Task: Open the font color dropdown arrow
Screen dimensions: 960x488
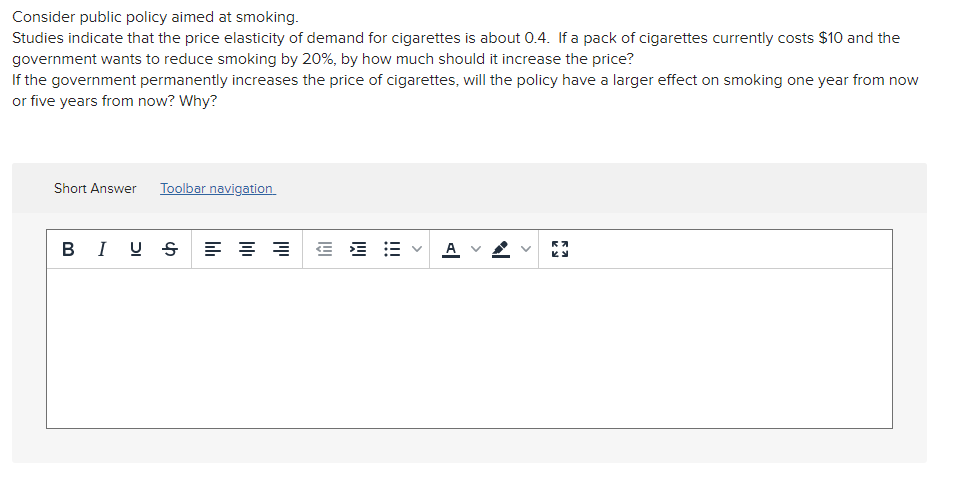Action: (476, 249)
